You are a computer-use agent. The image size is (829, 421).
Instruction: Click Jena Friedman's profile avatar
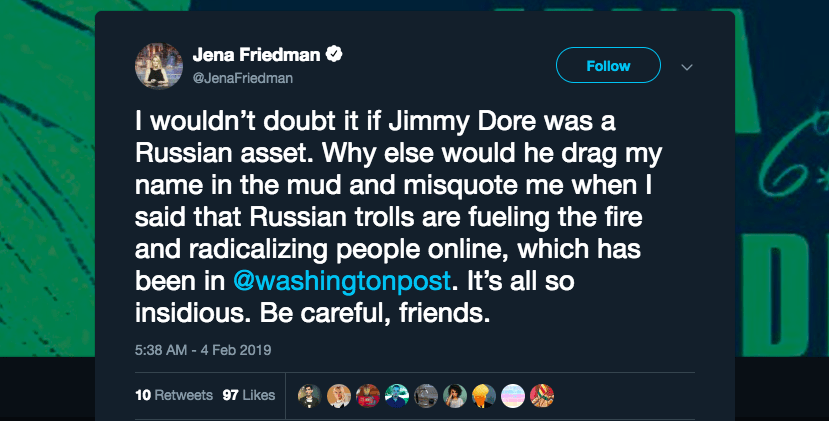pos(158,66)
